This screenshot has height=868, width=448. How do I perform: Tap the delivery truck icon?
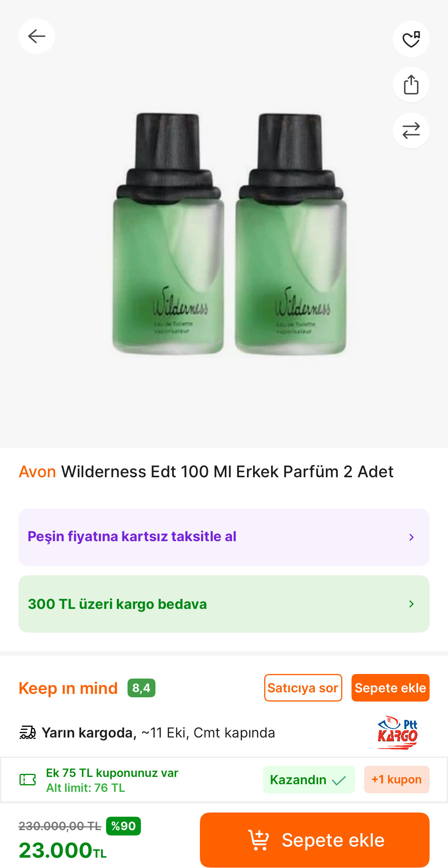pos(28,733)
